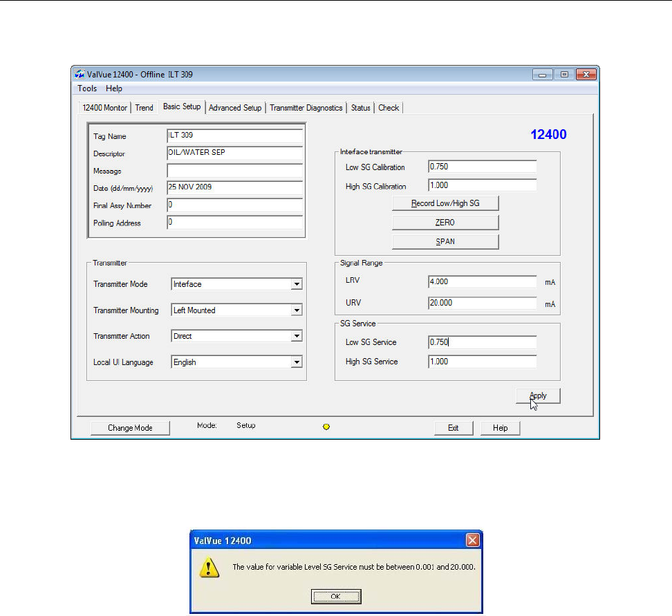
Task: Click the Low SG Service field
Action: click(x=482, y=342)
